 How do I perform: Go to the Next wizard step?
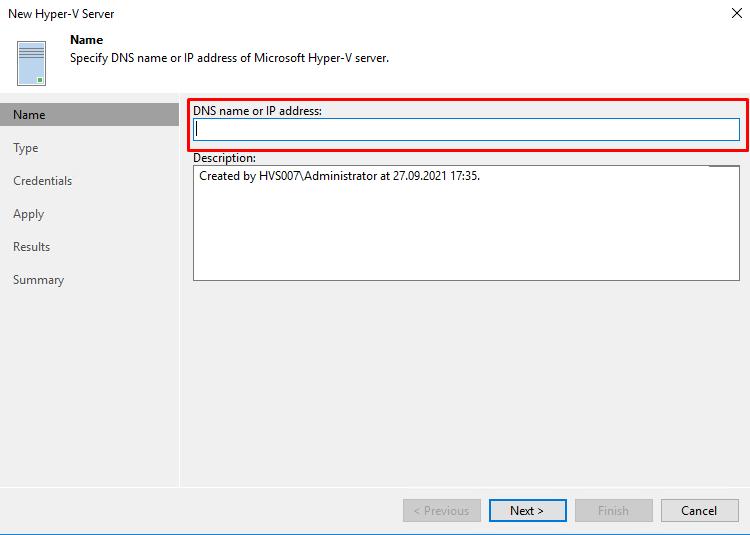tap(528, 511)
